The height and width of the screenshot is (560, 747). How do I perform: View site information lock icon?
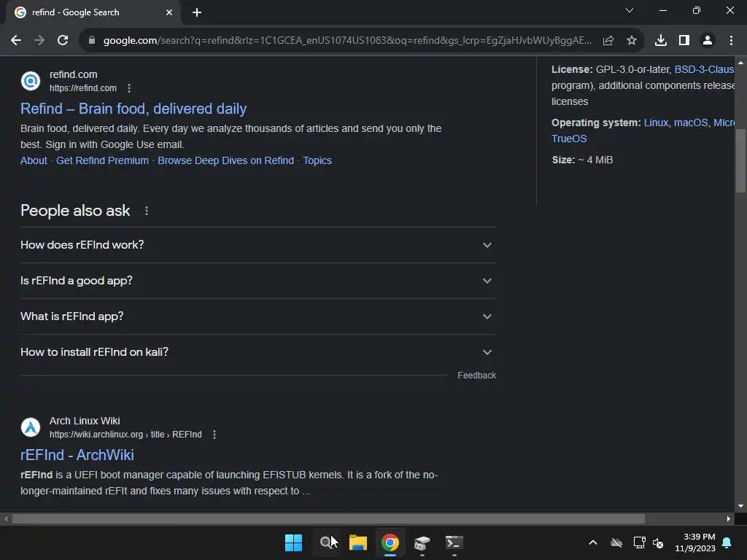click(x=92, y=41)
